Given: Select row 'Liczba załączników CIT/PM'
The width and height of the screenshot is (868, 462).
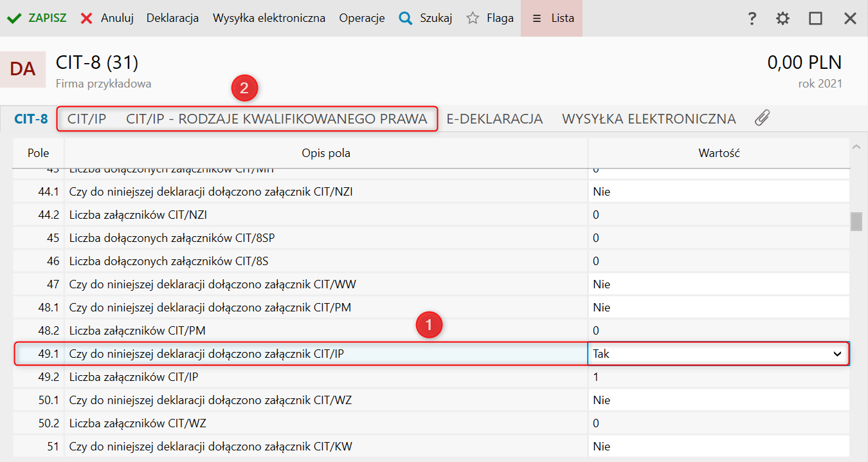Looking at the screenshot, I should (431, 331).
